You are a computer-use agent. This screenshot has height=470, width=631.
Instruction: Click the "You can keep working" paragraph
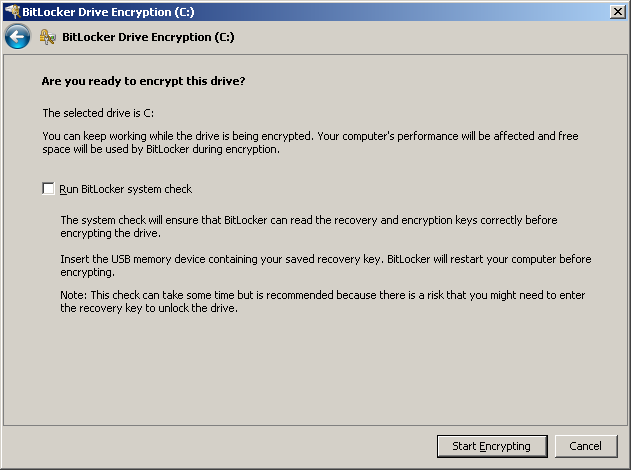pos(310,142)
